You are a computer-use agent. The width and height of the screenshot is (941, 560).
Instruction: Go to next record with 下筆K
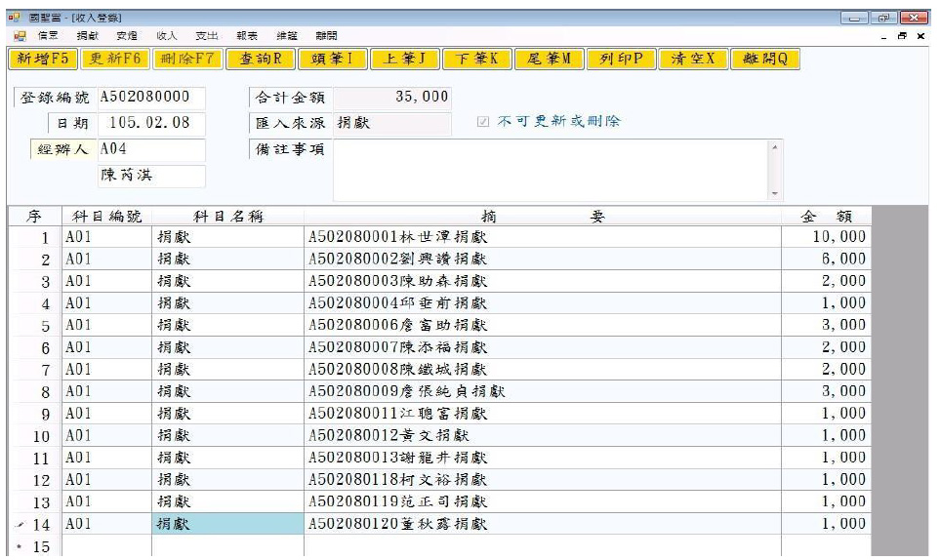(477, 60)
